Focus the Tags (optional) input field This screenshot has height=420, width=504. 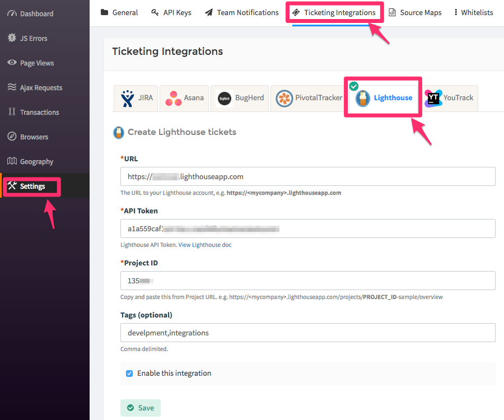click(307, 333)
